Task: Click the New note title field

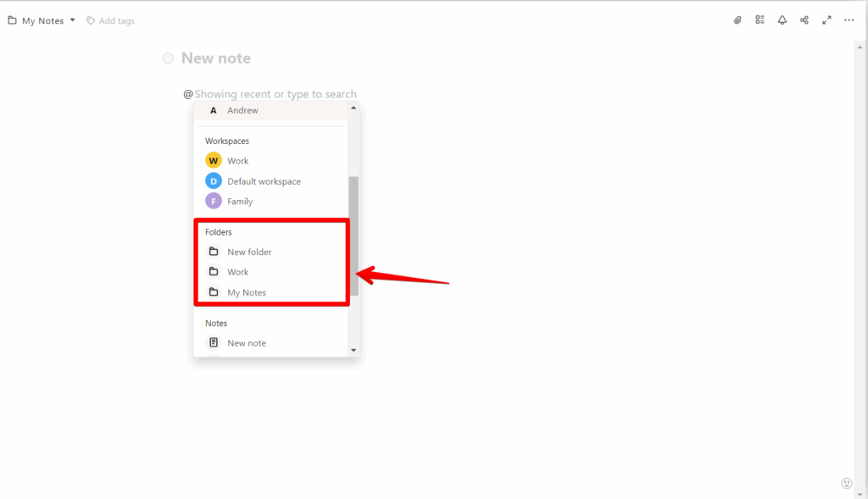Action: (x=216, y=58)
